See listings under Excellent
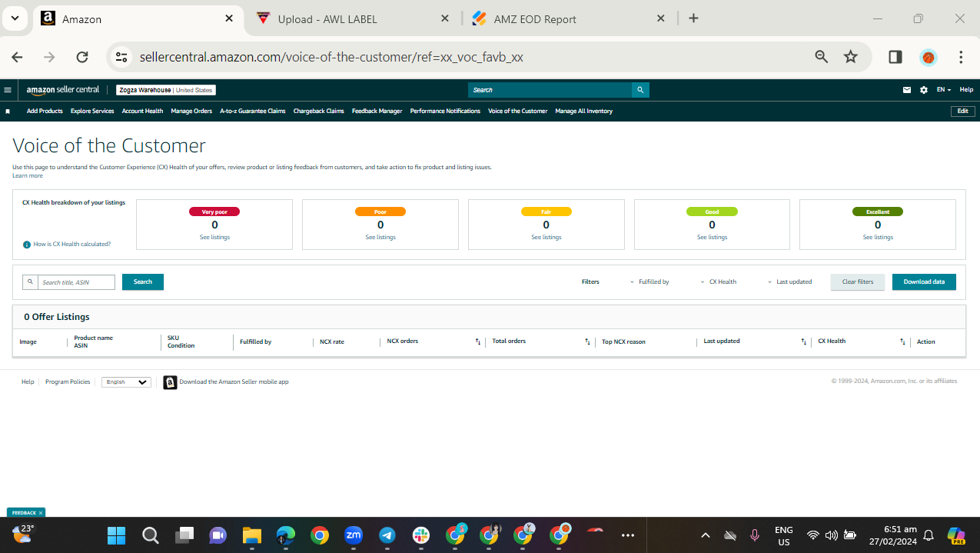Screen dimensions: 980x553 [x=878, y=238]
